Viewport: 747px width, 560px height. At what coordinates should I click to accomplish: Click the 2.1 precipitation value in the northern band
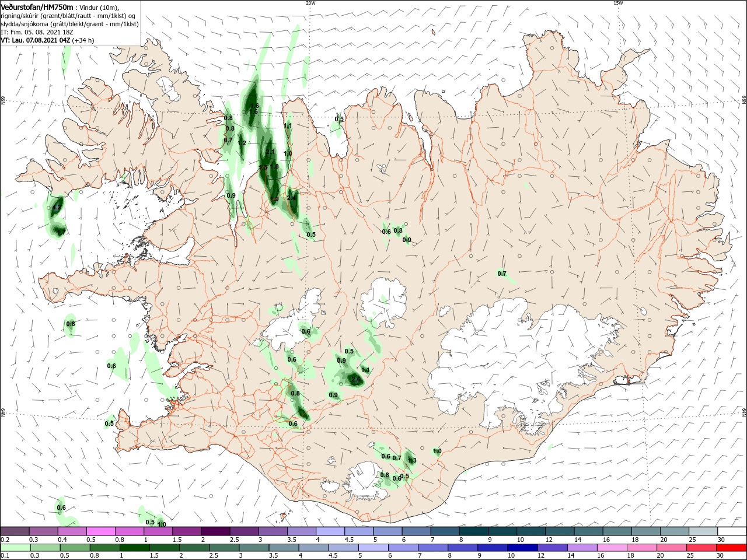270,152
